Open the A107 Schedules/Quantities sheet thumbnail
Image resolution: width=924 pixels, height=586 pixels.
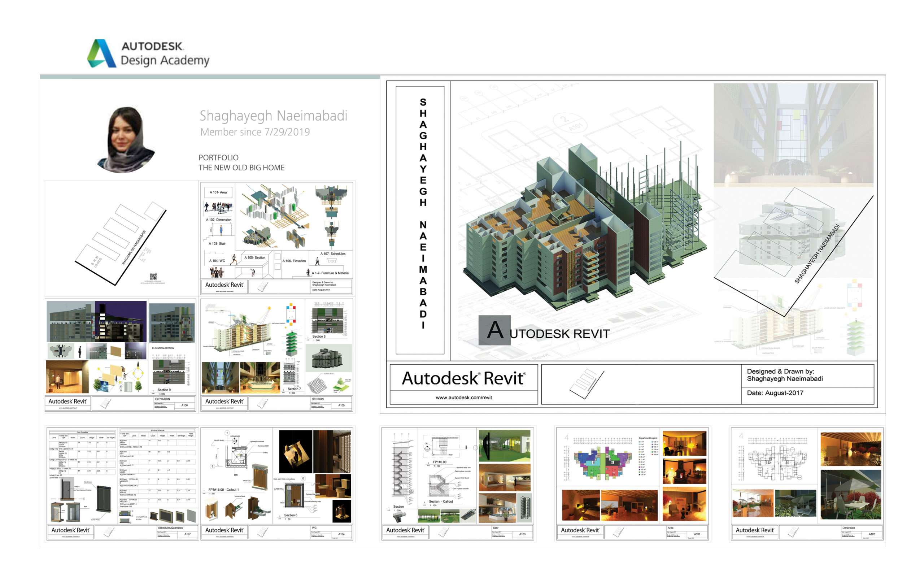click(122, 484)
